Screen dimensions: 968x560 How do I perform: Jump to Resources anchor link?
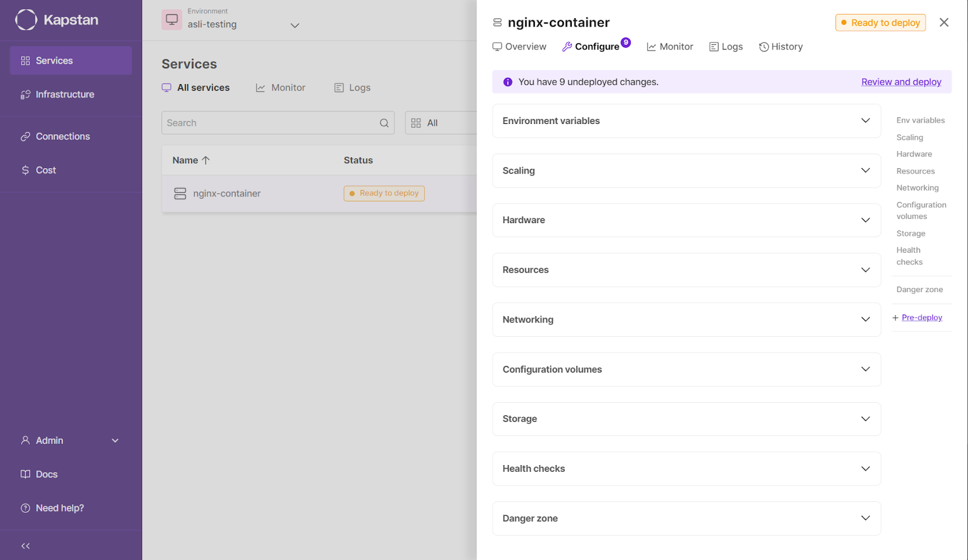(x=915, y=171)
